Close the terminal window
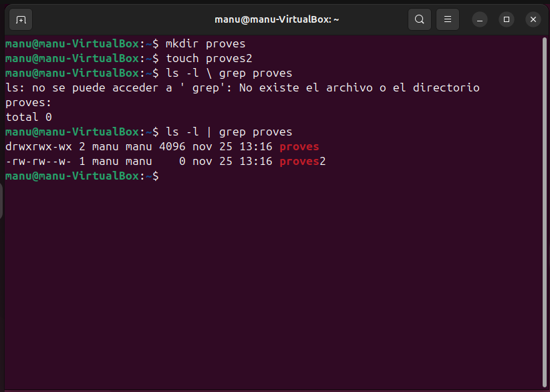The height and width of the screenshot is (392, 550). 533,19
